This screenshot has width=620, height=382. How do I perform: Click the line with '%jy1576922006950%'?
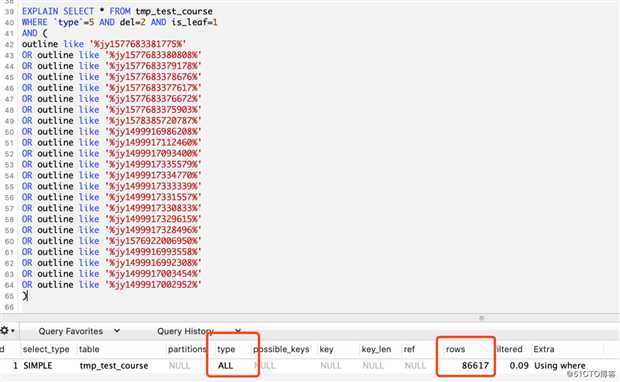tap(112, 241)
